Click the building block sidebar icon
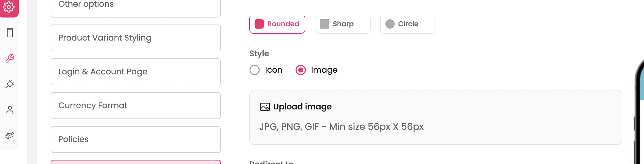The image size is (644, 164). (10, 135)
